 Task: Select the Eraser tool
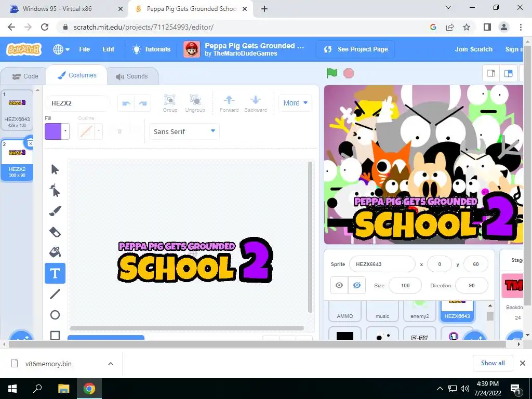55,232
